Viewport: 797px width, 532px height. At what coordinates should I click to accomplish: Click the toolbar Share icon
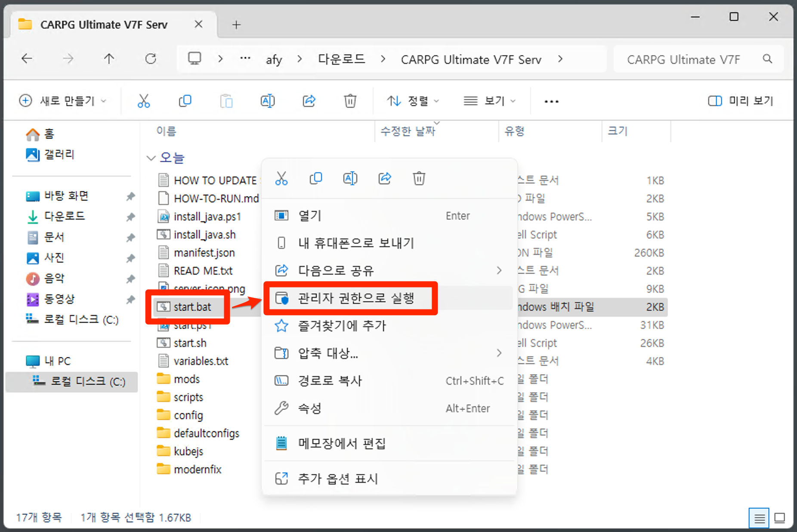[309, 101]
